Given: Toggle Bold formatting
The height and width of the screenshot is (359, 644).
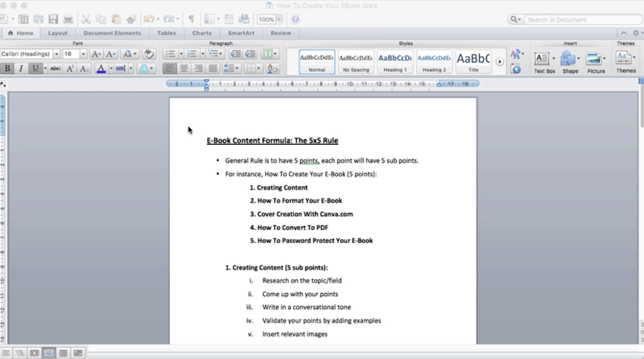Looking at the screenshot, I should point(8,69).
